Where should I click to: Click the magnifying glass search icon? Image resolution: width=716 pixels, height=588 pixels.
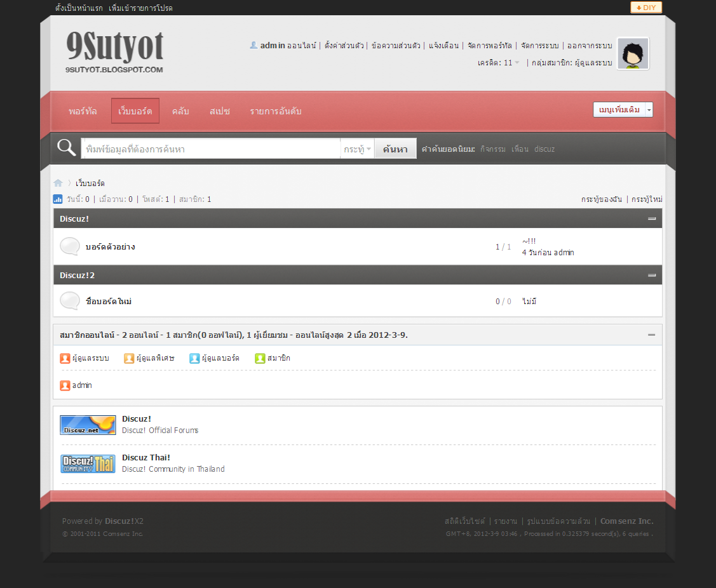(x=66, y=147)
